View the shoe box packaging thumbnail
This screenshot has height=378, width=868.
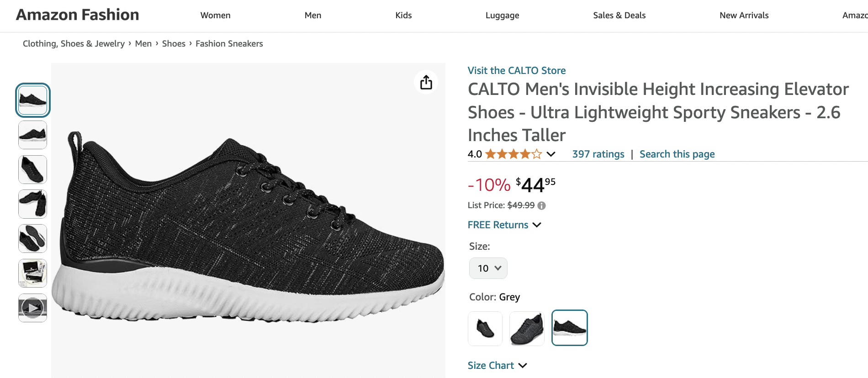pos(32,273)
